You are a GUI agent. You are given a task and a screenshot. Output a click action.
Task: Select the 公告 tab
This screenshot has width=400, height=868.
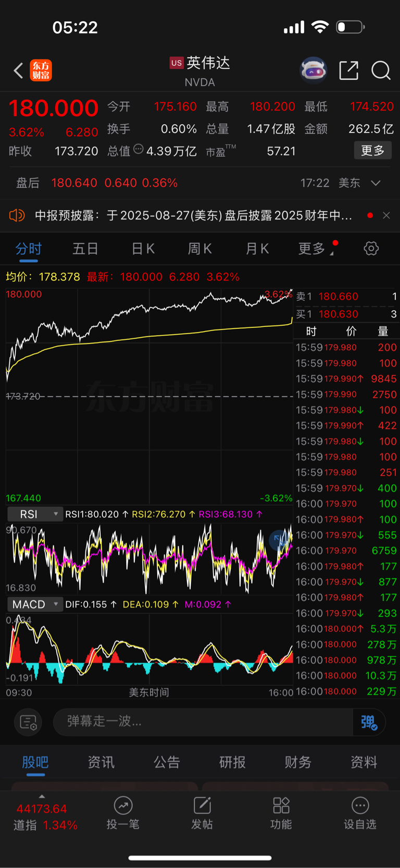coord(167,762)
